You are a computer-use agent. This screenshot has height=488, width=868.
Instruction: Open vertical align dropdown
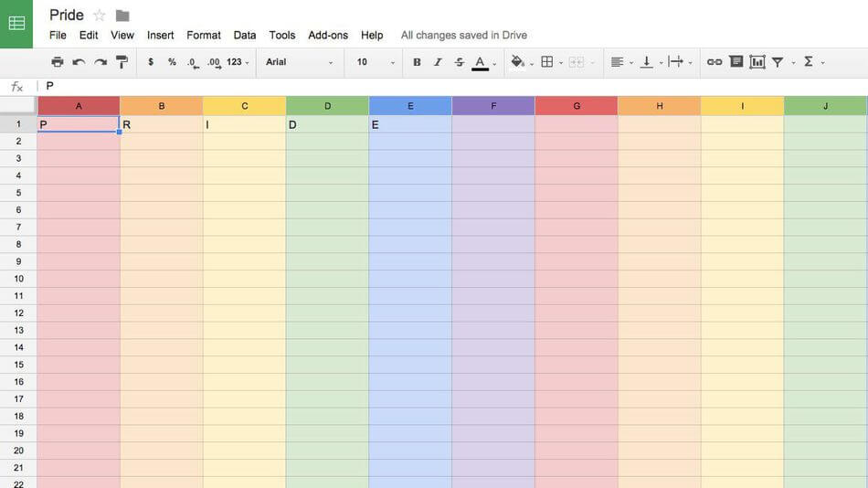[647, 62]
